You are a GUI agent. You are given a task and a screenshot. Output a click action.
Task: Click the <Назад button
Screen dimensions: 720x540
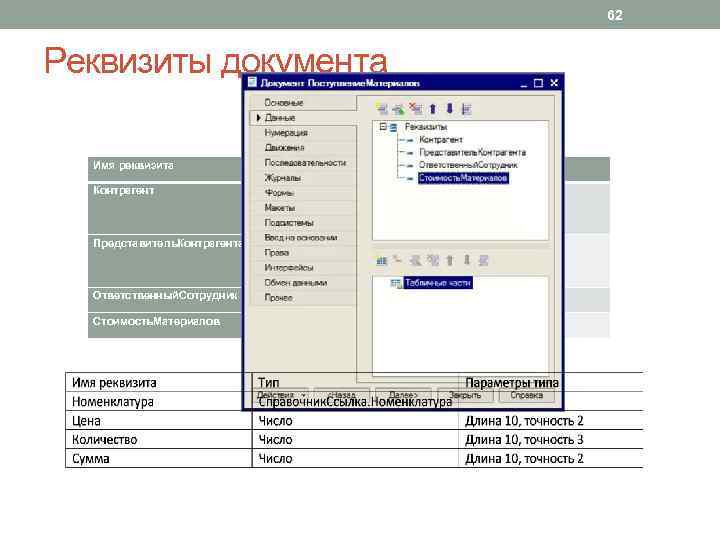342,395
